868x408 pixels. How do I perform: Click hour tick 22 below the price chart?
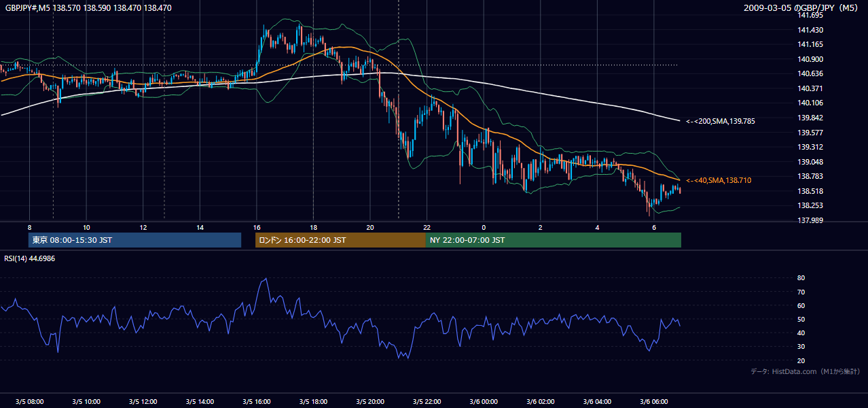pyautogui.click(x=427, y=227)
